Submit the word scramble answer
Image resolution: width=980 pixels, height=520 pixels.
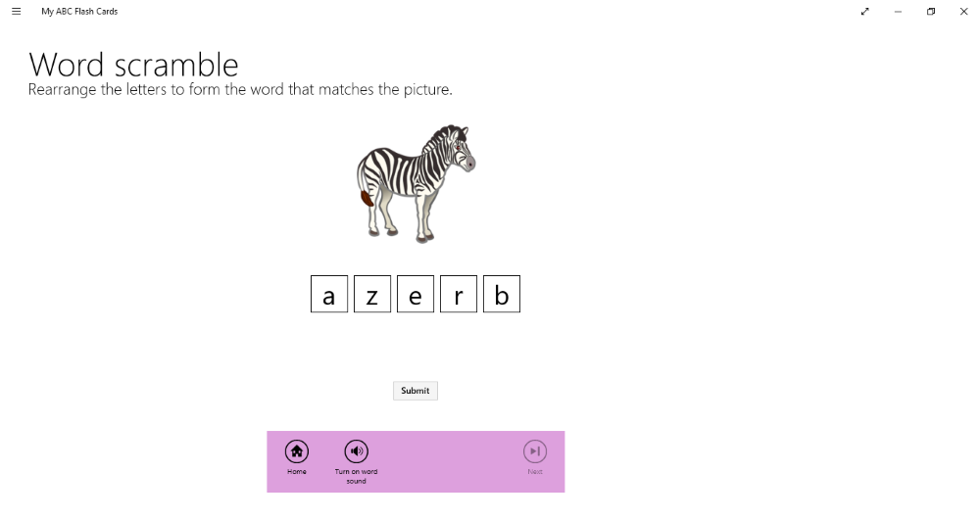click(x=415, y=391)
